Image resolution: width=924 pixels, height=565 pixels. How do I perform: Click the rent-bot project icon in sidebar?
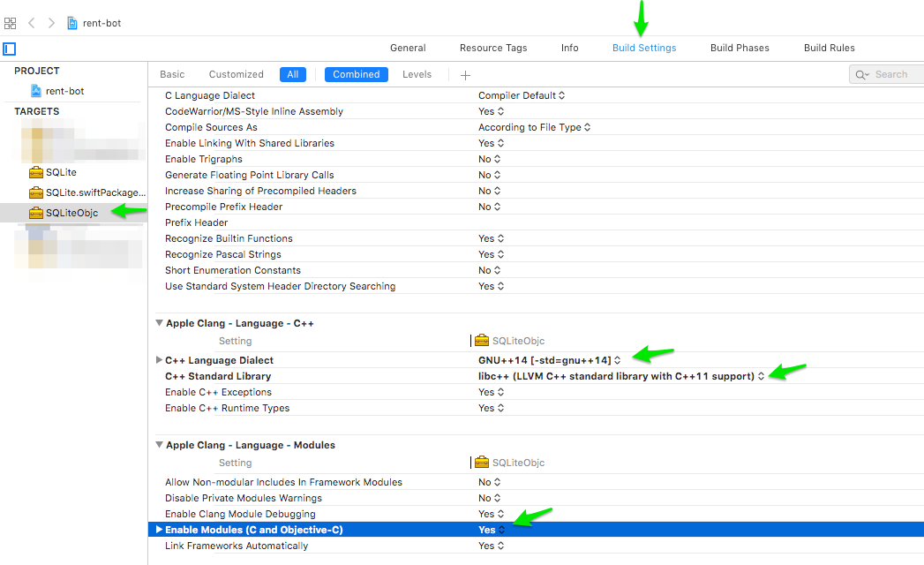pos(36,91)
